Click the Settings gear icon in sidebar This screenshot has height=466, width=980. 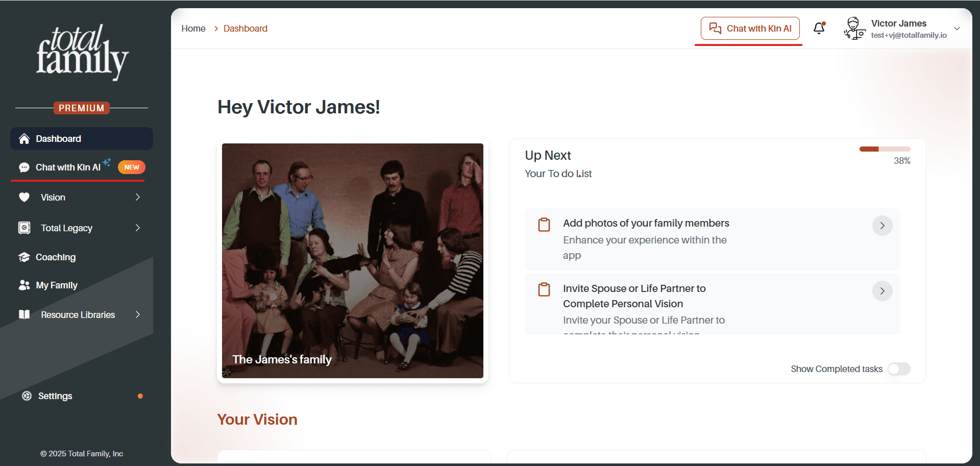coord(27,396)
